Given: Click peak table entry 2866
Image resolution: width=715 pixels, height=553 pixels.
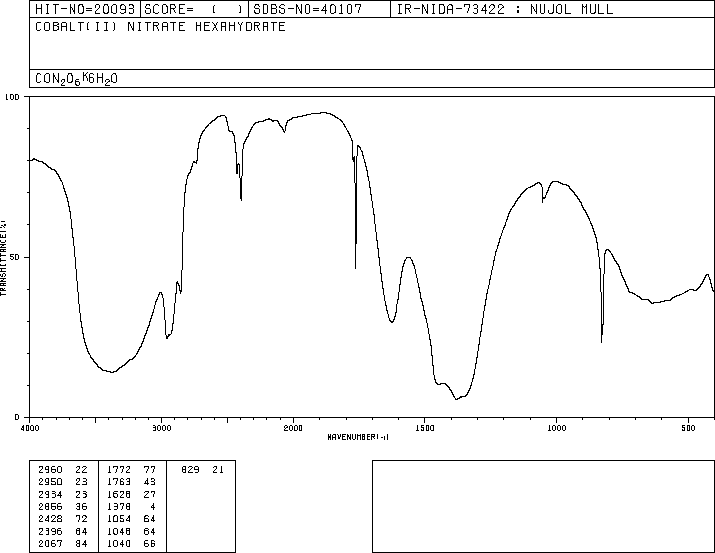Looking at the screenshot, I should click(50, 507).
